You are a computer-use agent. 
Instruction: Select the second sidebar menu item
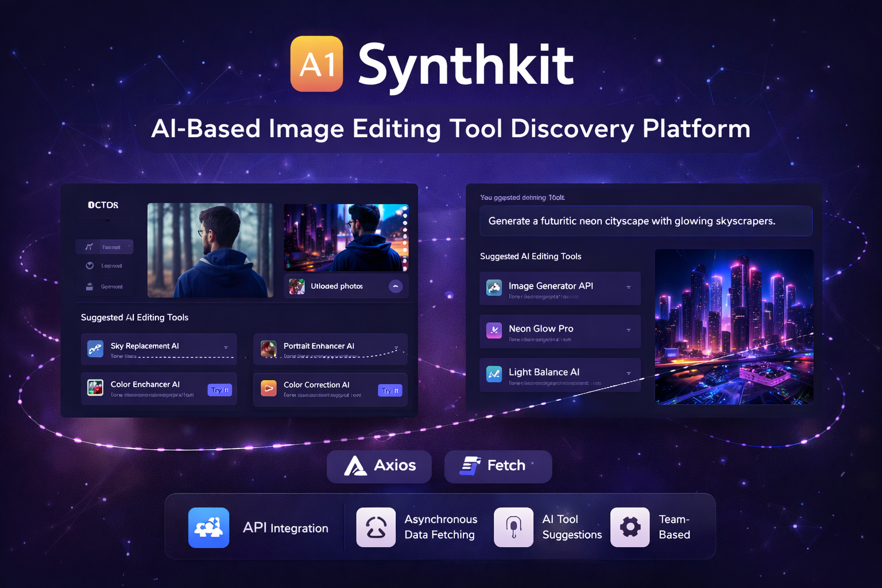coord(105,266)
